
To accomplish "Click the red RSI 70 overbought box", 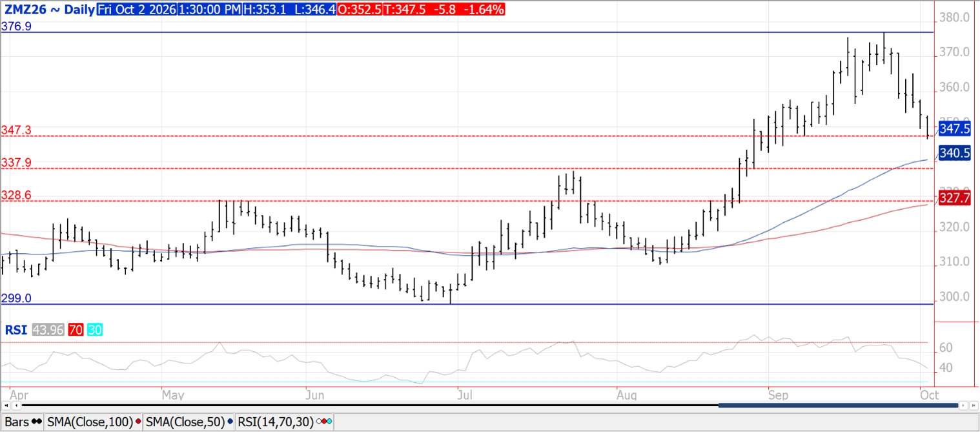I will [x=75, y=330].
